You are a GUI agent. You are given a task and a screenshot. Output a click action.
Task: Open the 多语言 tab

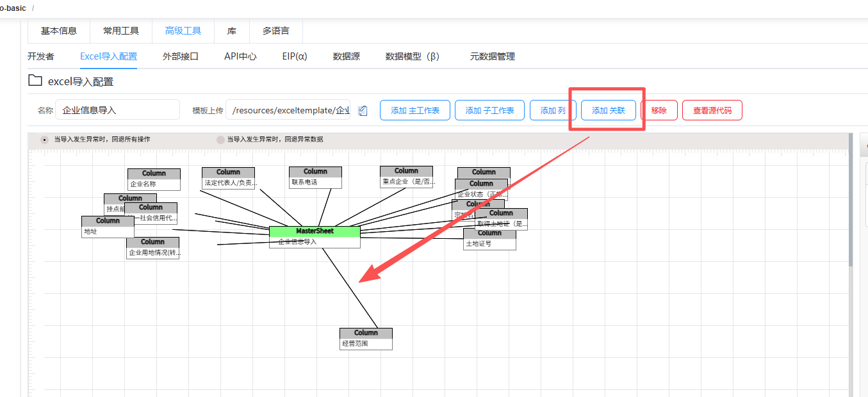click(x=275, y=31)
